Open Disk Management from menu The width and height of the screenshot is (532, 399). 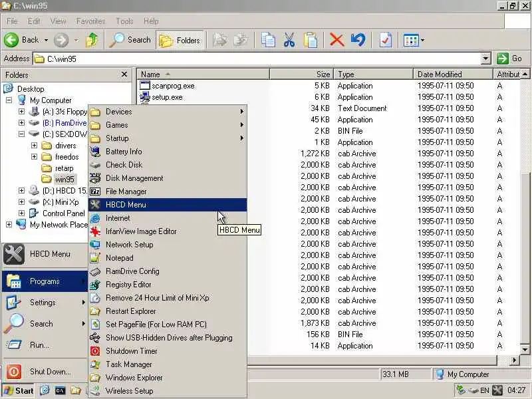168,178
